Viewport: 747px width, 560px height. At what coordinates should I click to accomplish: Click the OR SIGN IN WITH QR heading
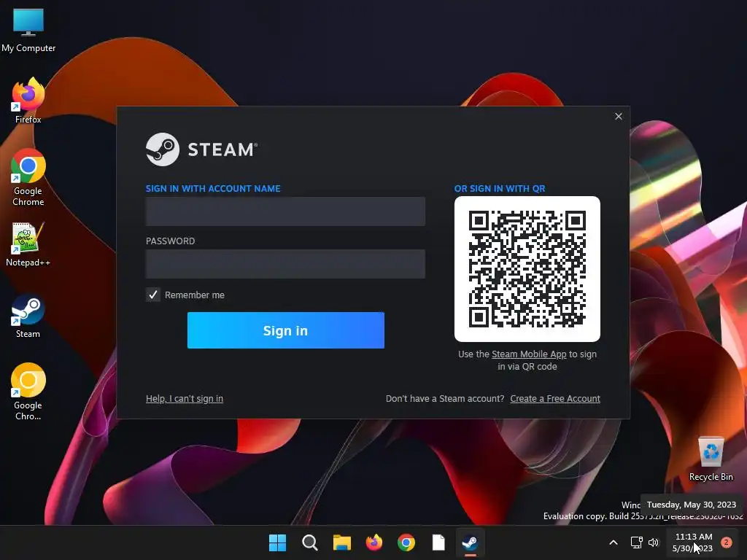[500, 189]
